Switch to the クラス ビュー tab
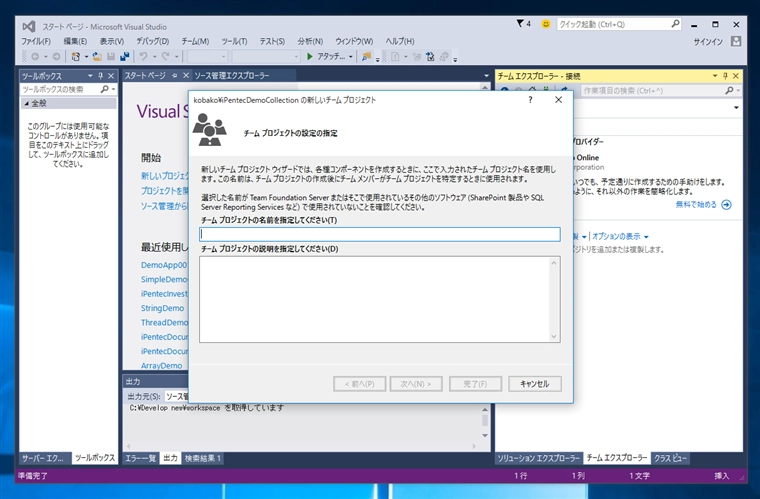This screenshot has width=760, height=499. click(x=670, y=458)
